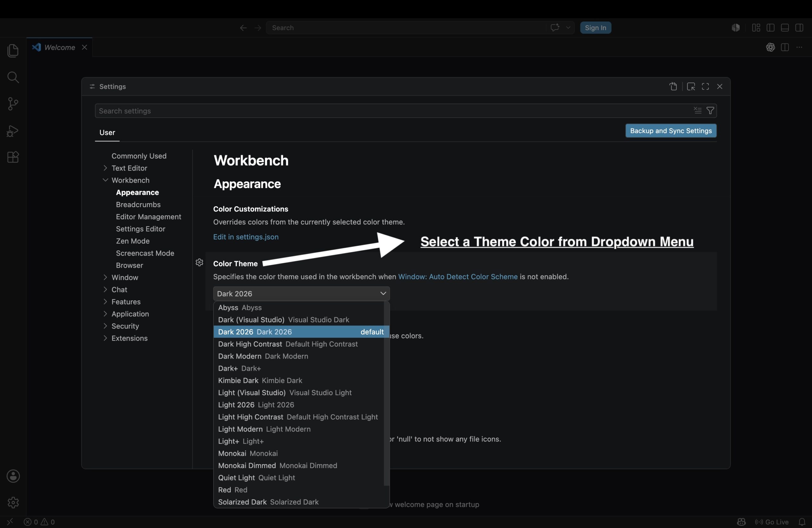Expand the Application settings section
812x528 pixels.
coord(105,314)
